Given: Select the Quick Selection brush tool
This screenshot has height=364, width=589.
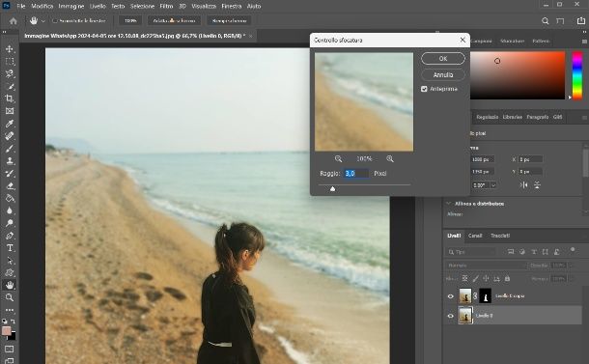Looking at the screenshot, I should click(x=10, y=86).
